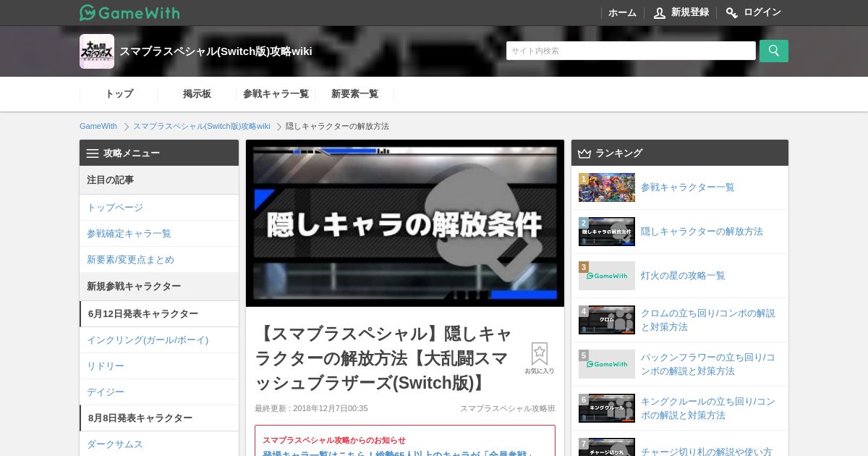Click the green search magnifier button
Image resolution: width=868 pixels, height=456 pixels.
point(774,51)
